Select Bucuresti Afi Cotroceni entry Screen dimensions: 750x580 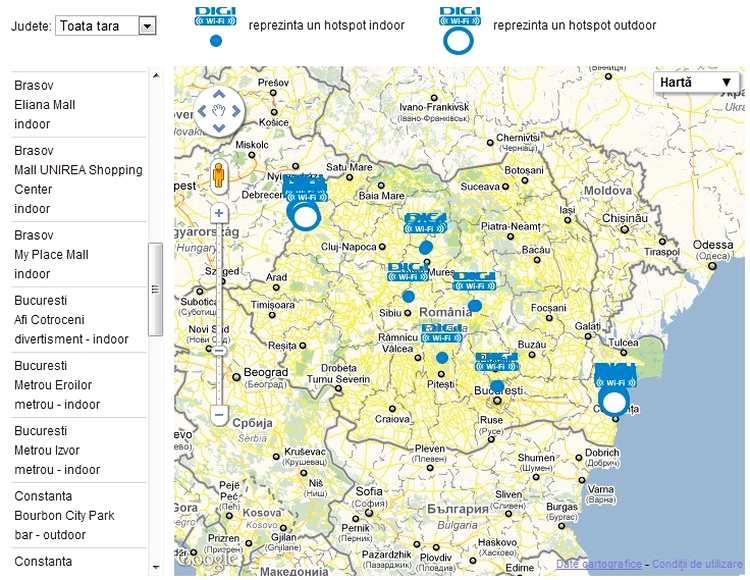pos(79,320)
